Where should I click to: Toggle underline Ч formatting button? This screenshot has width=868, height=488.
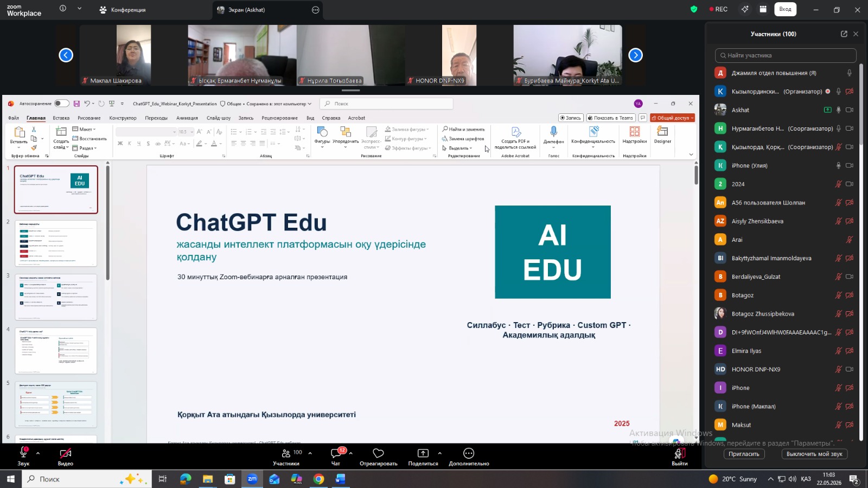pyautogui.click(x=139, y=144)
